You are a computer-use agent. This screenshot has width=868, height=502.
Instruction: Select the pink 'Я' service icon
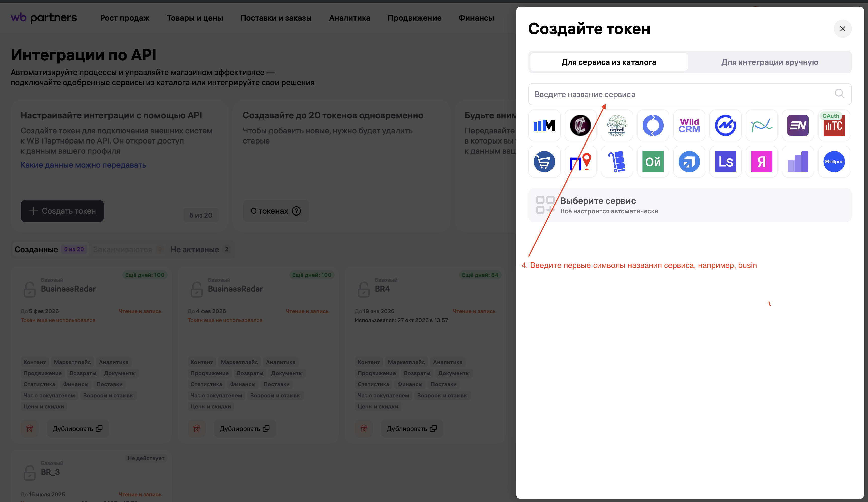click(x=762, y=162)
